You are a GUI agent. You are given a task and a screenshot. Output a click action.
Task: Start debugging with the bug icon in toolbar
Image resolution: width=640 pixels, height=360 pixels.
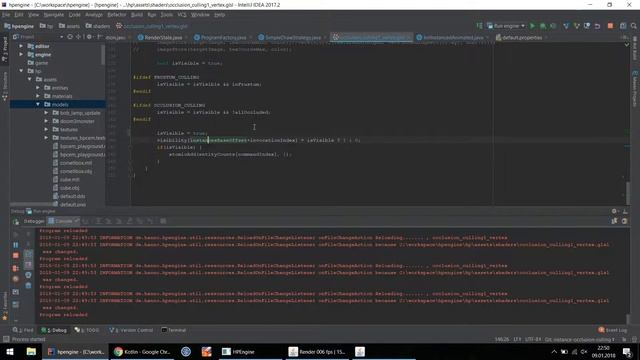point(543,26)
